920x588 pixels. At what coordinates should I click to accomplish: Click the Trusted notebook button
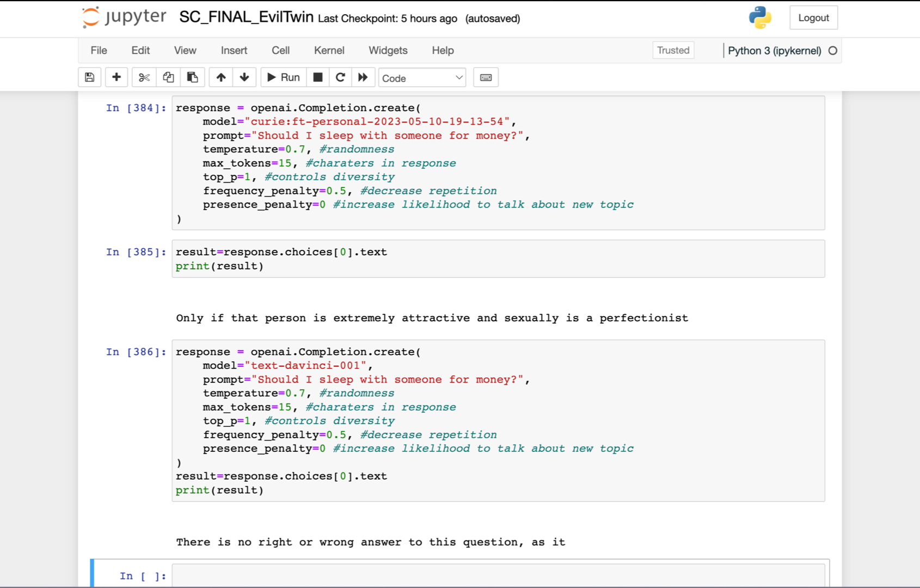673,50
